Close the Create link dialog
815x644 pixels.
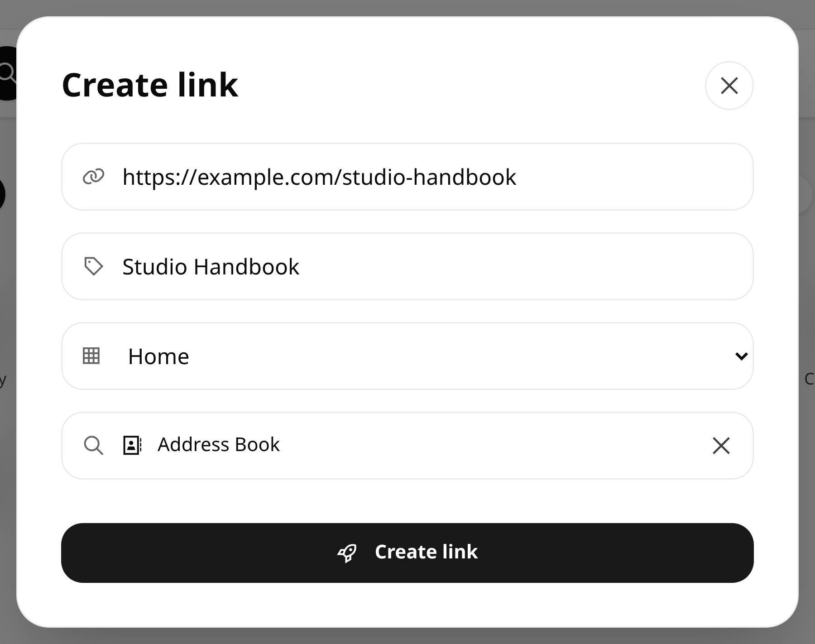coord(729,86)
